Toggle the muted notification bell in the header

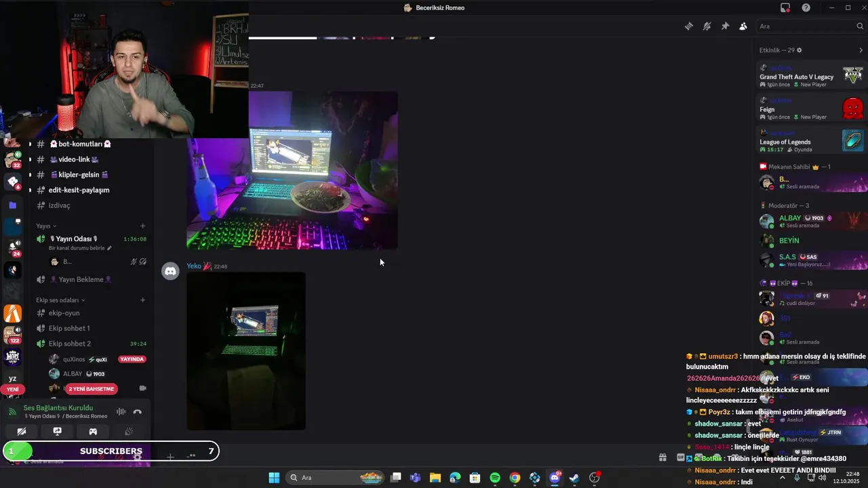coord(707,26)
